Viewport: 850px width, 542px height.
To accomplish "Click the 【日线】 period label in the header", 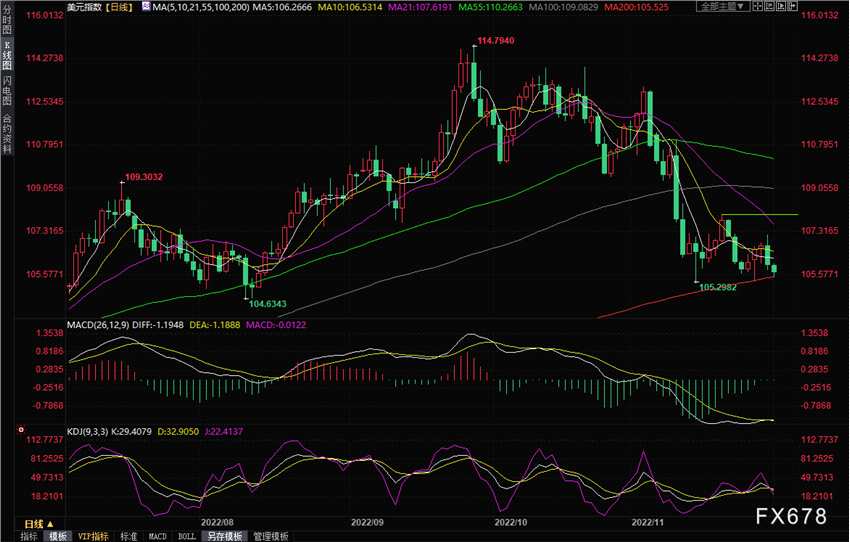I will (x=118, y=7).
